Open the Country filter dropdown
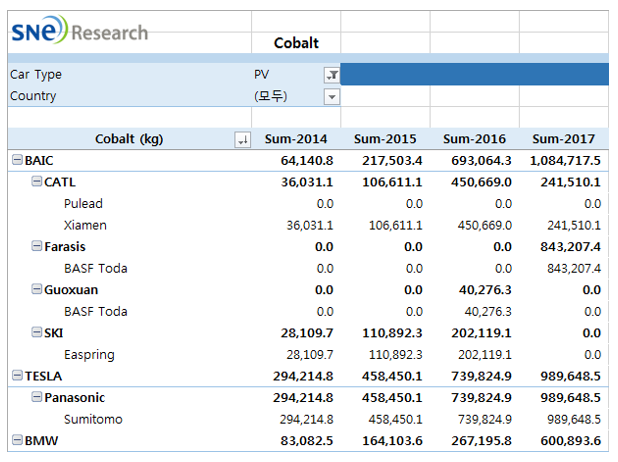The image size is (618, 462). click(x=332, y=97)
